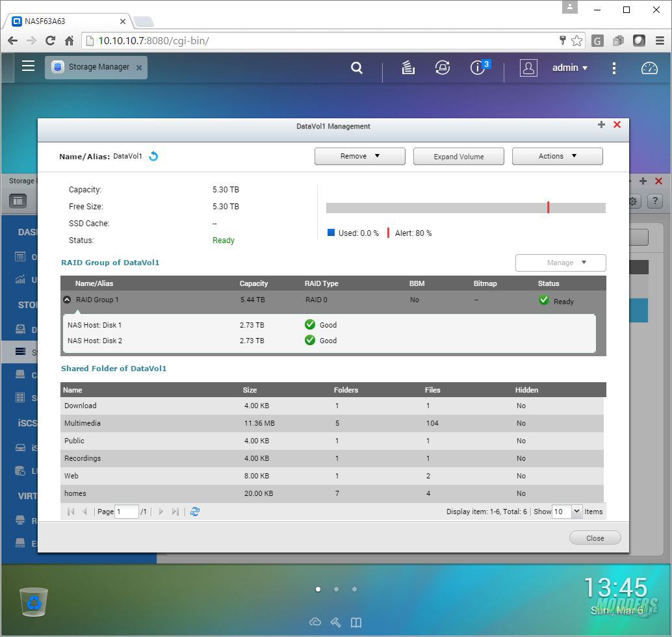
Task: Sort RAID table by RAID Type header
Action: (322, 283)
